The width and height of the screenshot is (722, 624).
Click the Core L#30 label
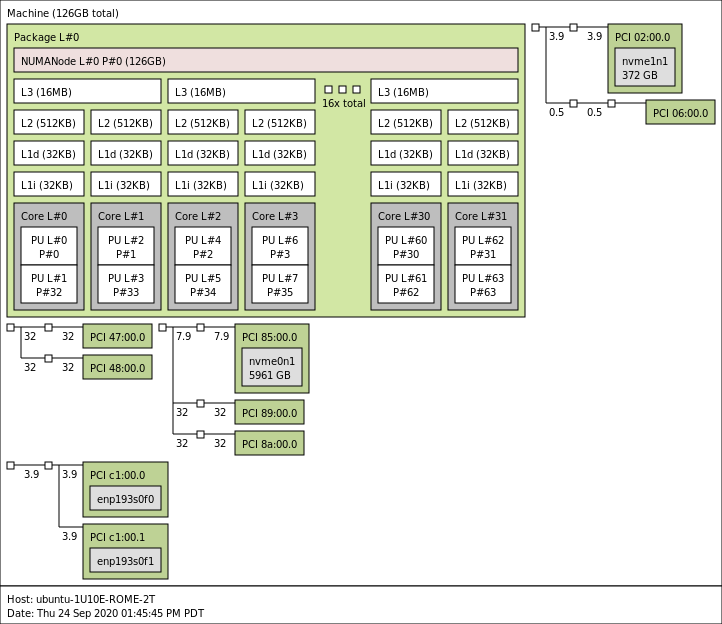(404, 216)
